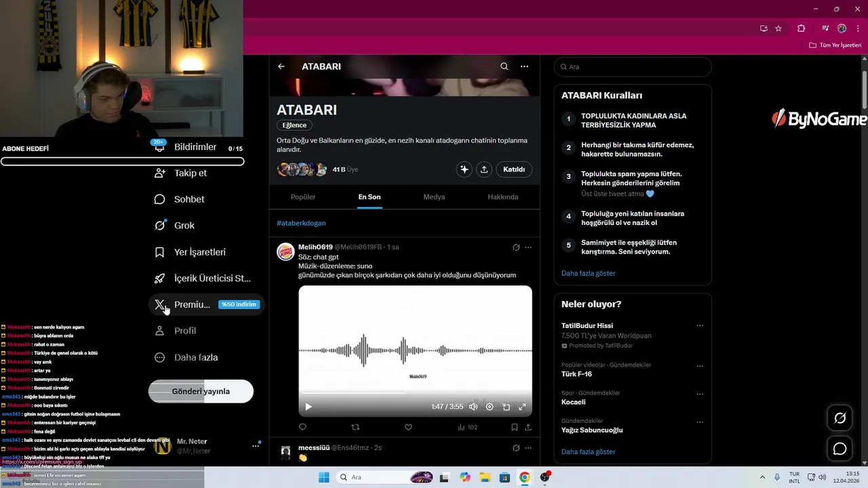
Task: Open Yer İşaretleri in the sidebar
Action: click(190, 252)
